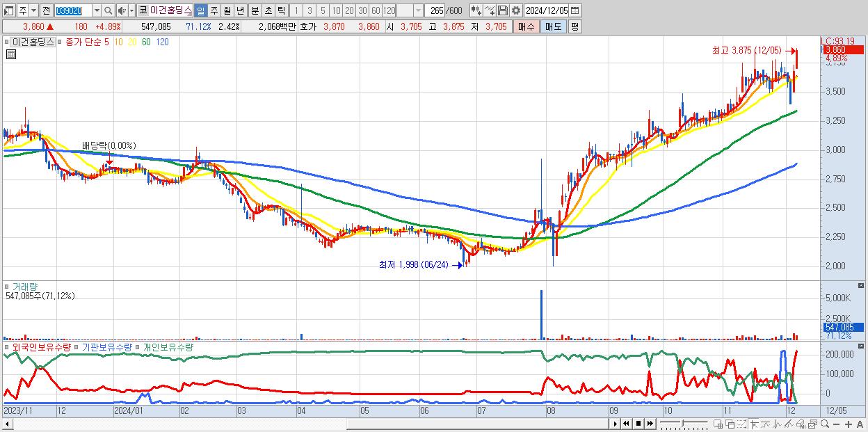Screen dimensions: 868x432
Task: Click the dotted chart frame icon in bottom toolbar
Action: [x=741, y=424]
